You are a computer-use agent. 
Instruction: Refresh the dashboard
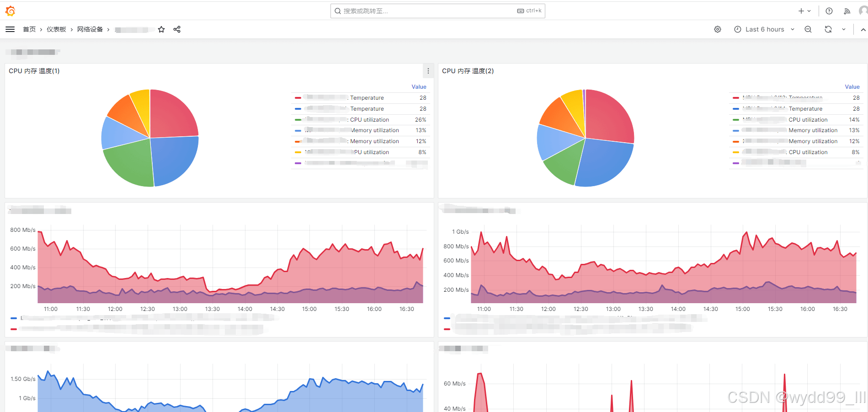pos(828,29)
